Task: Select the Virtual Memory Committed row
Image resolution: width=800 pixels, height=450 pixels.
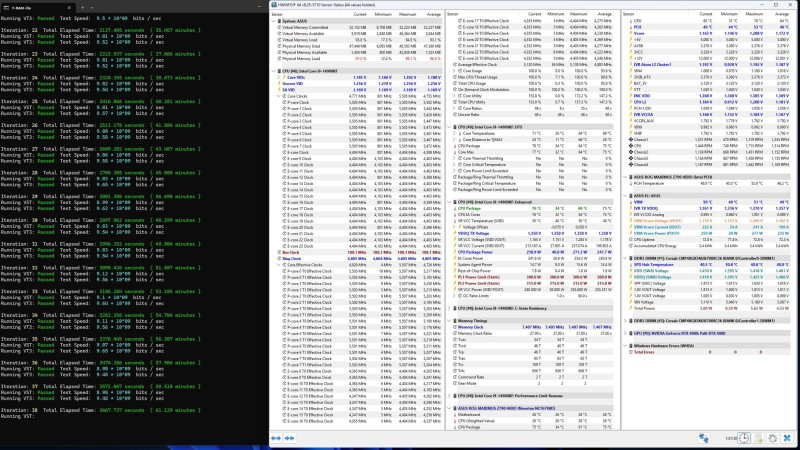Action: tap(357, 28)
